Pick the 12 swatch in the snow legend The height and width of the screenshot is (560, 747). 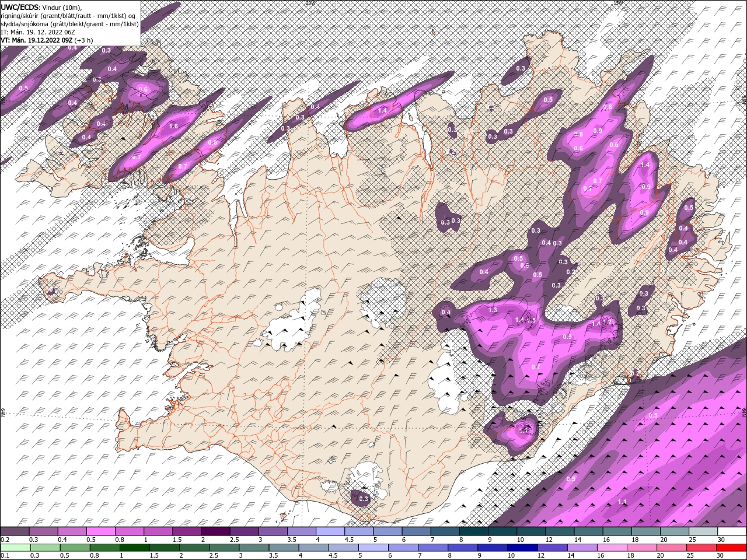[x=560, y=531]
